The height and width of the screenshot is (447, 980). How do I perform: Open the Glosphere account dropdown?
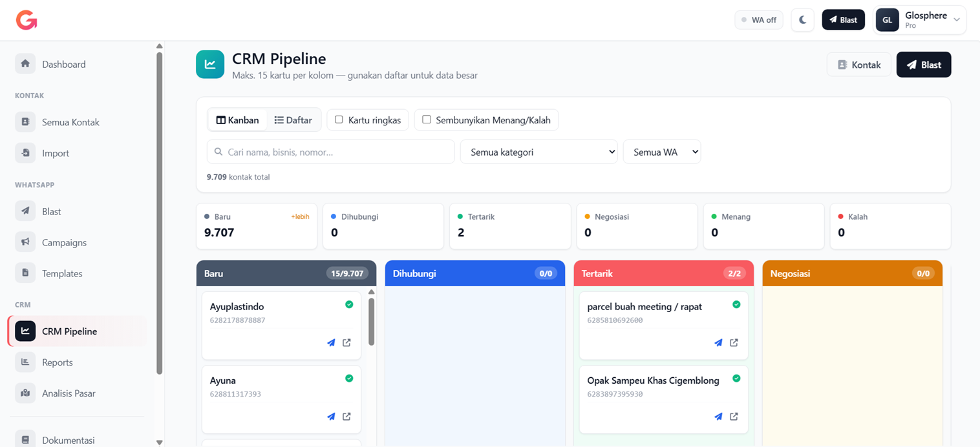point(920,20)
